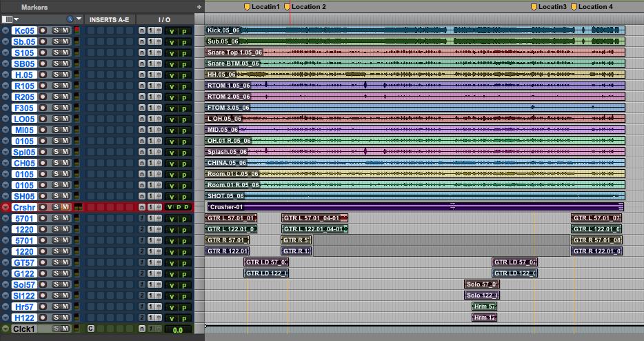Click the first empty insert slot on Kc05
The width and height of the screenshot is (644, 341).
[91, 30]
